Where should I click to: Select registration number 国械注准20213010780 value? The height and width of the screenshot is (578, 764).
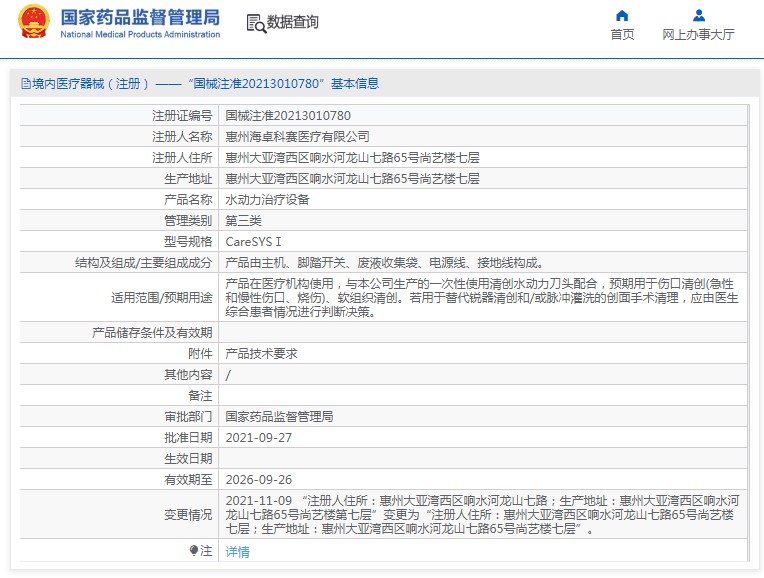pos(288,116)
